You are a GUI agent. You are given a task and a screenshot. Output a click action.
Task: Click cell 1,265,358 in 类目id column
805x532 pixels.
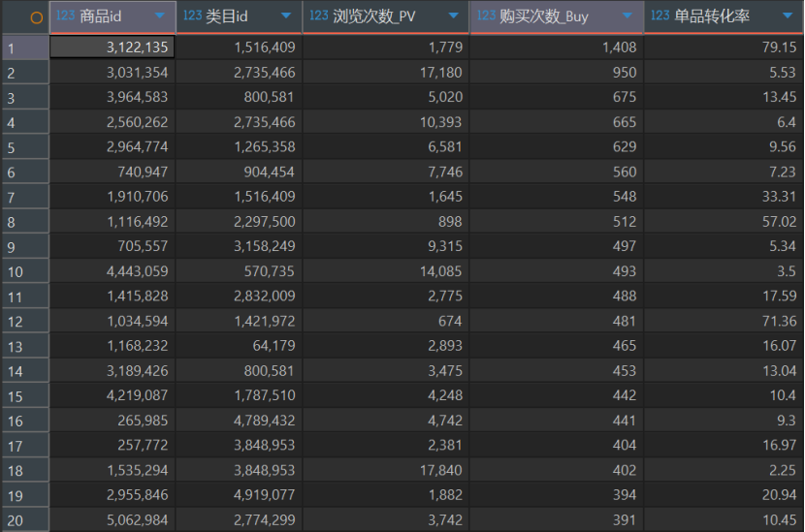240,147
